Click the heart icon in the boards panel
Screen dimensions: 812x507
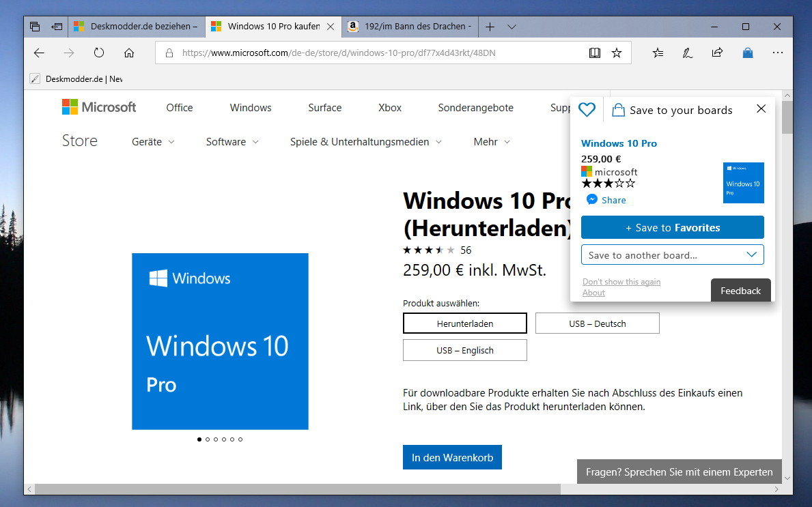point(587,109)
